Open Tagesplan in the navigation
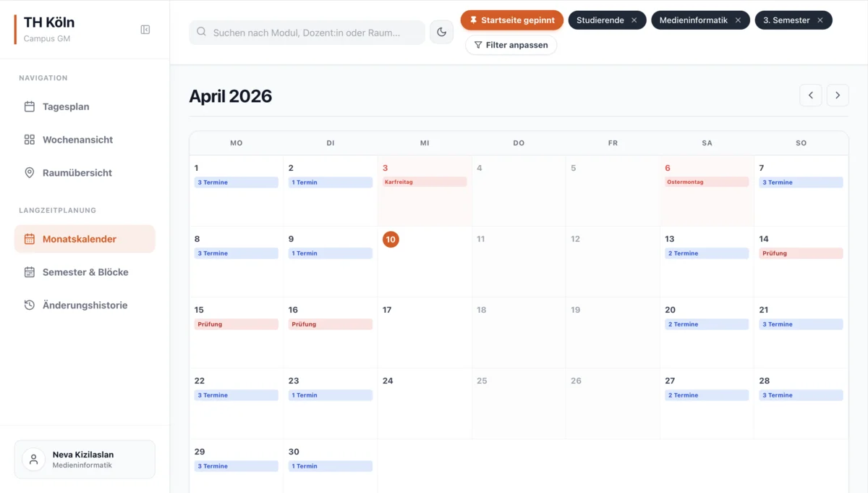 (x=66, y=106)
